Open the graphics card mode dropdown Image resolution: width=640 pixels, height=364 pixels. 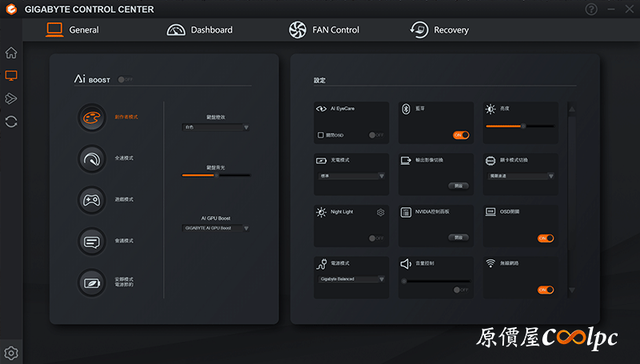tap(521, 176)
